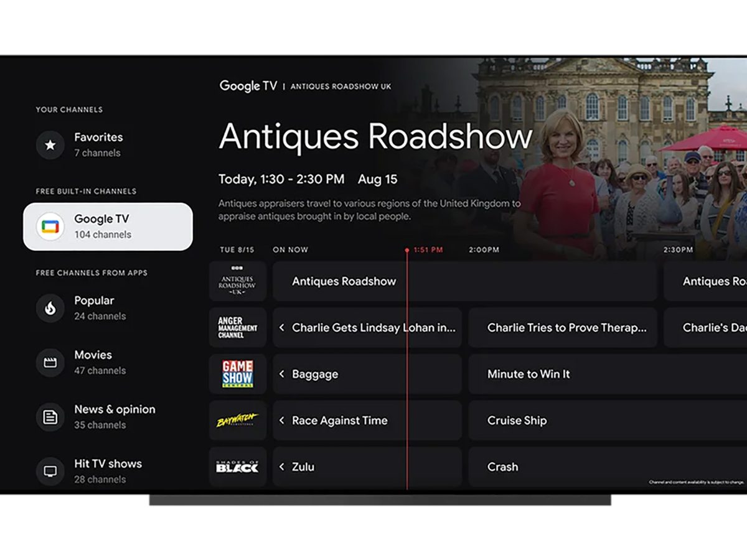747x560 pixels.
Task: Select the Zulu program cell
Action: click(x=367, y=467)
